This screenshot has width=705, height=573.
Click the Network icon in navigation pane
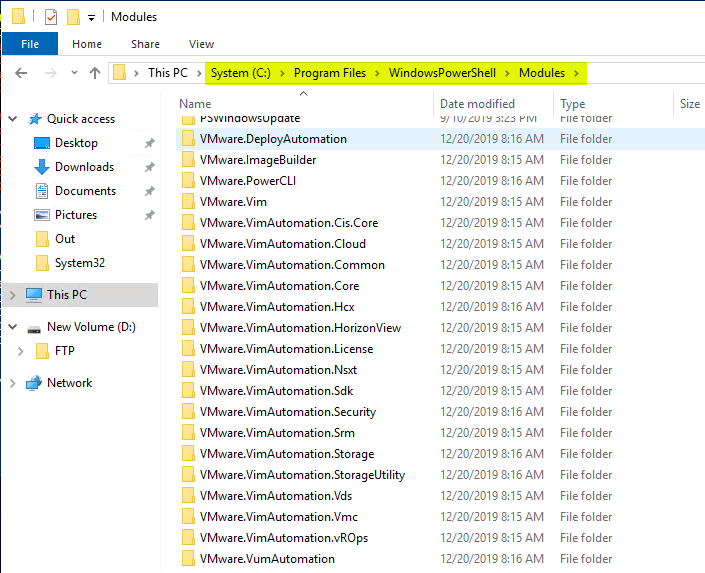[34, 383]
